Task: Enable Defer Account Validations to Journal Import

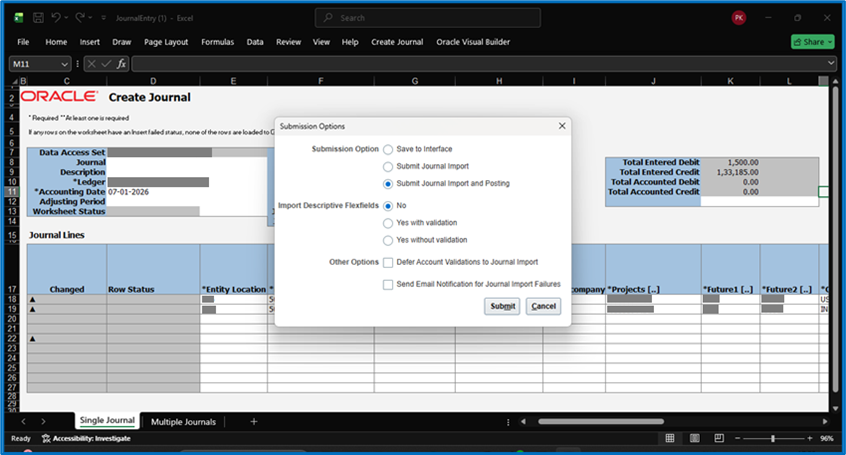Action: coord(388,263)
